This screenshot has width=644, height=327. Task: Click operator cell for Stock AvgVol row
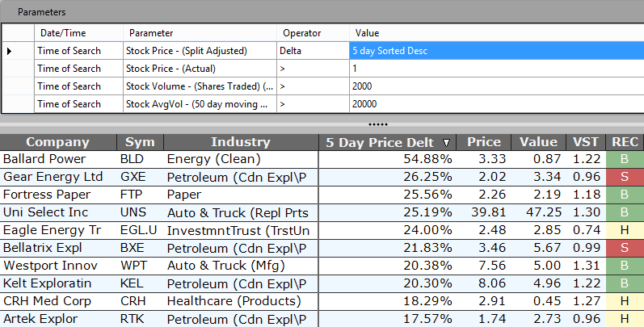point(313,104)
